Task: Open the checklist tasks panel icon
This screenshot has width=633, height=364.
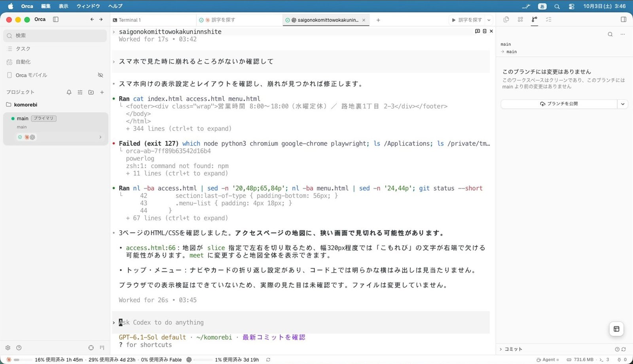Action: 548,19
